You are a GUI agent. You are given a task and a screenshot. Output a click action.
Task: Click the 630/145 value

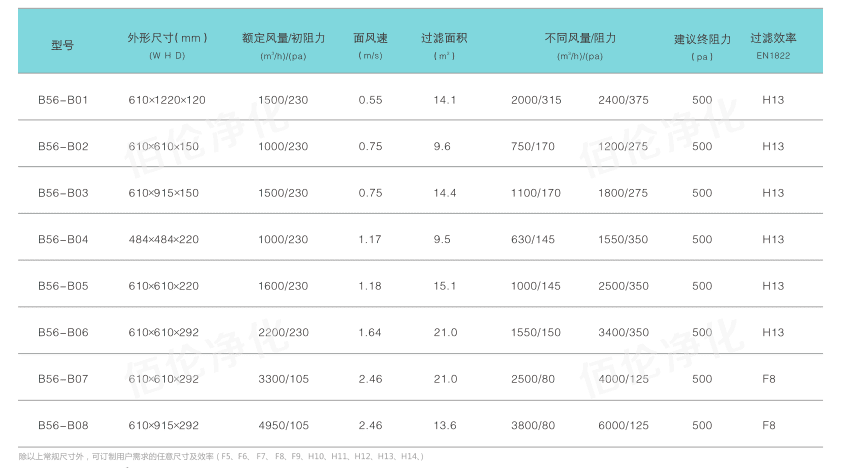point(532,239)
